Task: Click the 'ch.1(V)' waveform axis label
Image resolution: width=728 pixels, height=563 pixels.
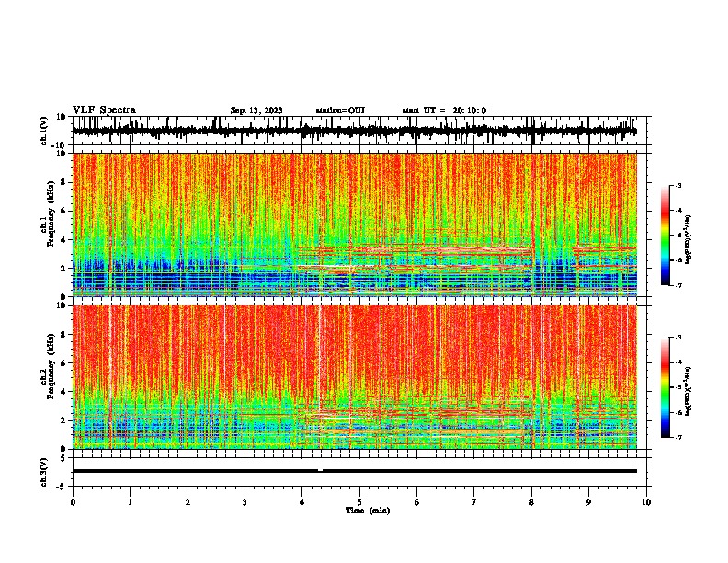Action: point(44,132)
